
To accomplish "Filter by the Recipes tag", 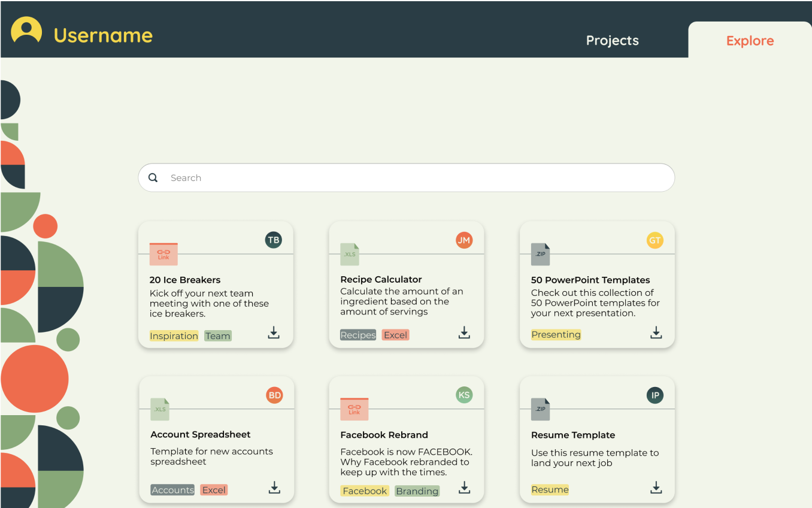I will tap(358, 335).
